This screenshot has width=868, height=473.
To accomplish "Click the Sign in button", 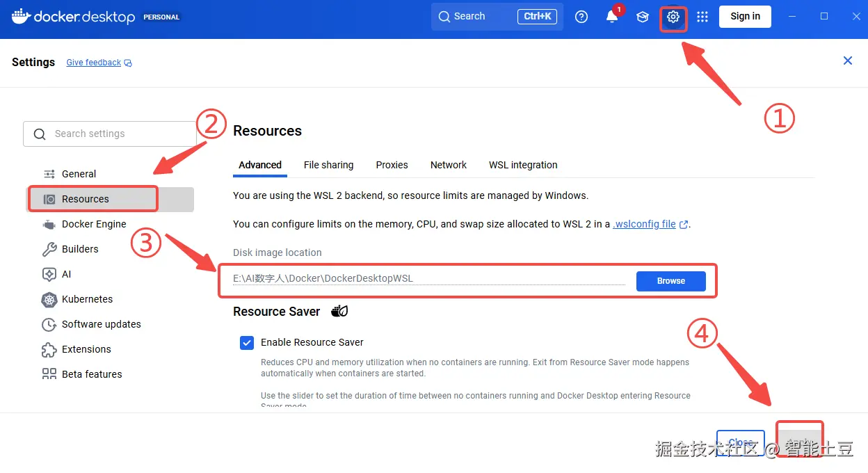I will [x=745, y=17].
